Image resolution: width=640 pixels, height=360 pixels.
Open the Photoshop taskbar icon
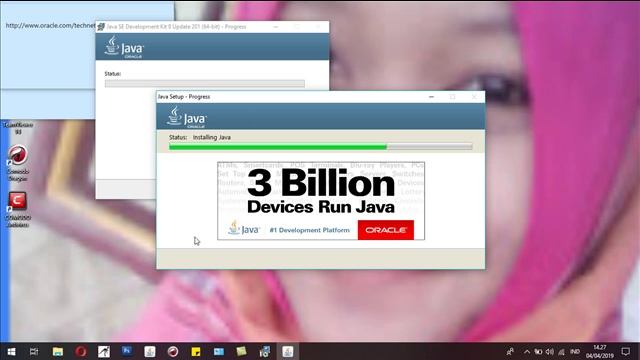pyautogui.click(x=127, y=351)
